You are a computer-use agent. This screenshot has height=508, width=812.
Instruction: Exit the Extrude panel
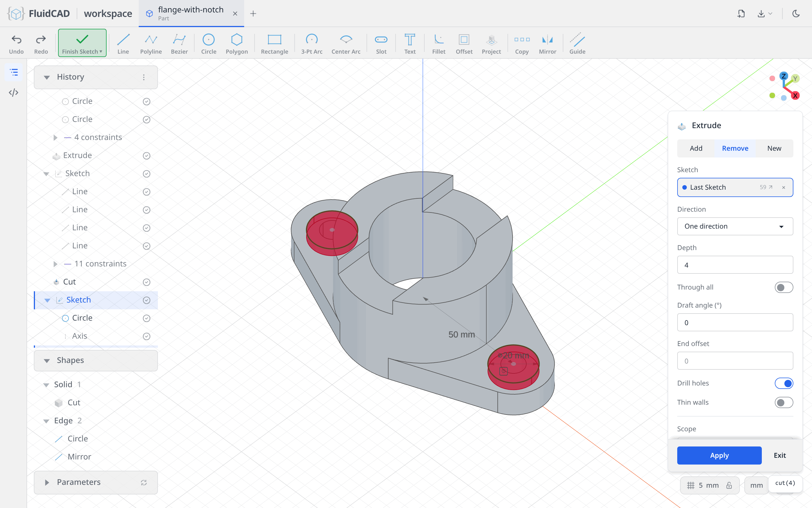coord(780,455)
